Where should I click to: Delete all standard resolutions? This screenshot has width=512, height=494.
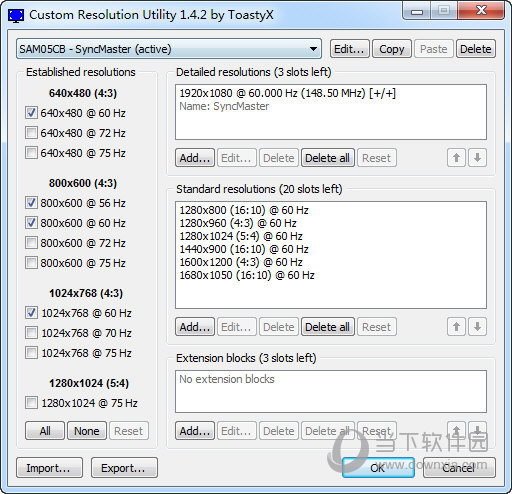[x=327, y=327]
